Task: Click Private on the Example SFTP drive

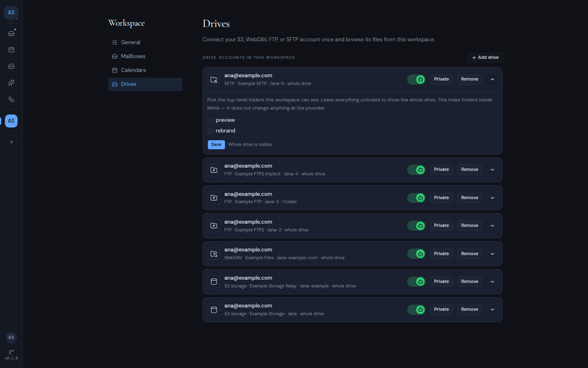Action: (441, 79)
